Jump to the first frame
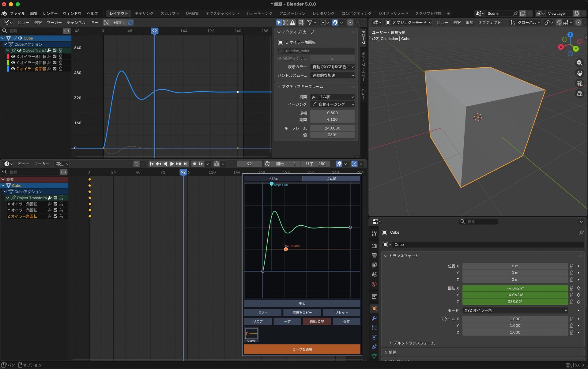Screen dimensions: 588x369 coord(152,164)
